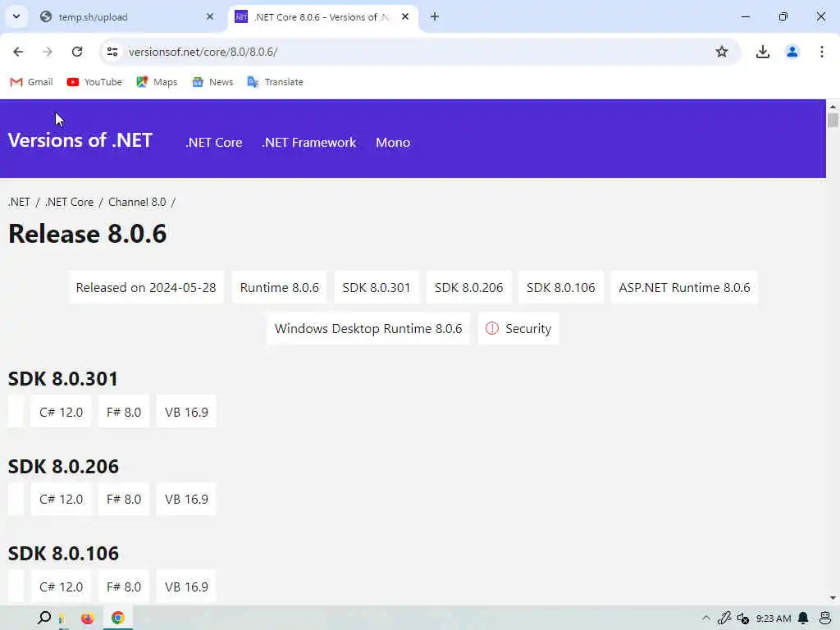Screen dimensions: 840x630
Task: Open the downloads panel
Action: [763, 52]
